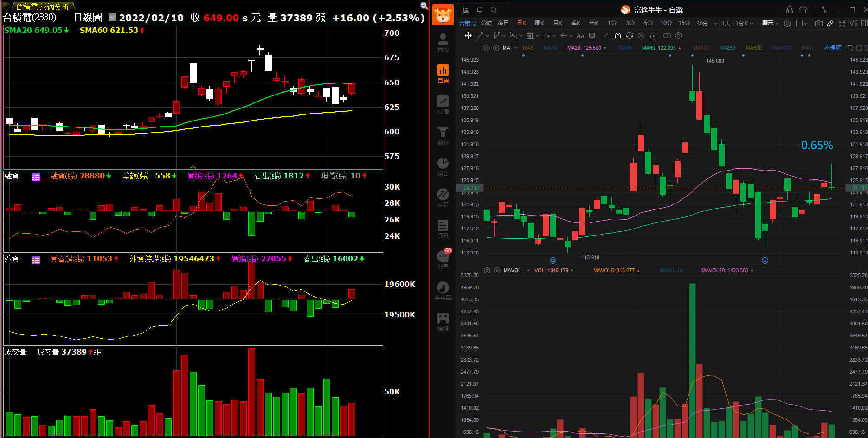The width and height of the screenshot is (868, 438).
Task: Open chart settings gear next to 顯示
Action: pyautogui.click(x=787, y=23)
